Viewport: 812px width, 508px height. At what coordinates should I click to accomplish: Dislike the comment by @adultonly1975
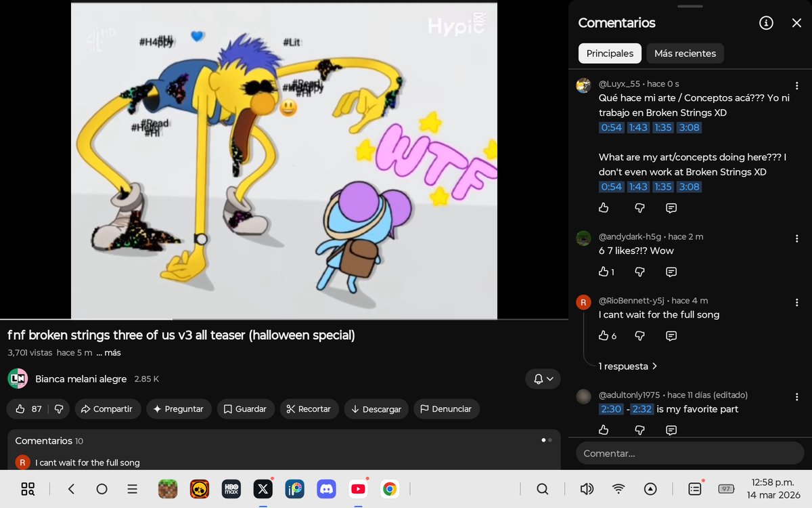pos(639,430)
